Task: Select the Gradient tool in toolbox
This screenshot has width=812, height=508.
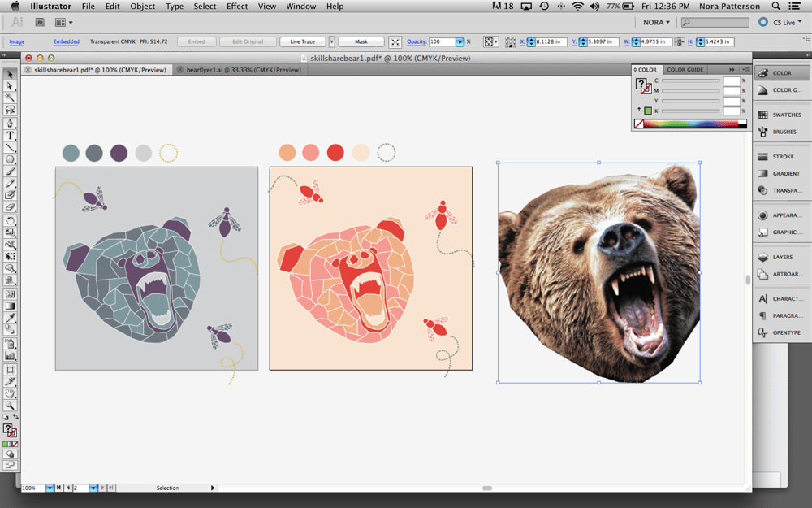Action: click(x=10, y=306)
